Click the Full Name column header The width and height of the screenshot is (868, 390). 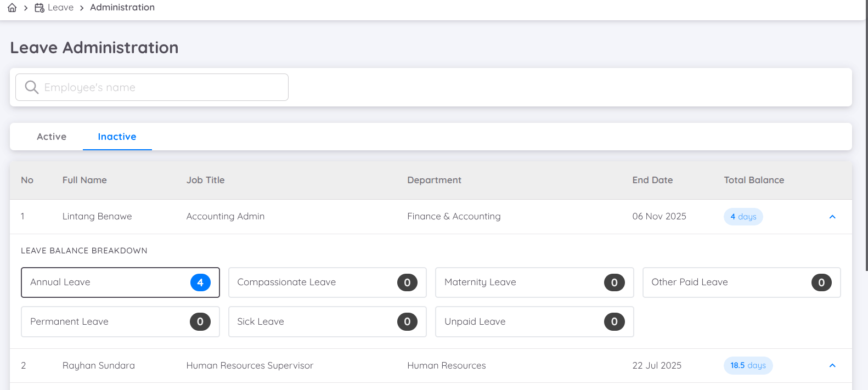click(84, 180)
